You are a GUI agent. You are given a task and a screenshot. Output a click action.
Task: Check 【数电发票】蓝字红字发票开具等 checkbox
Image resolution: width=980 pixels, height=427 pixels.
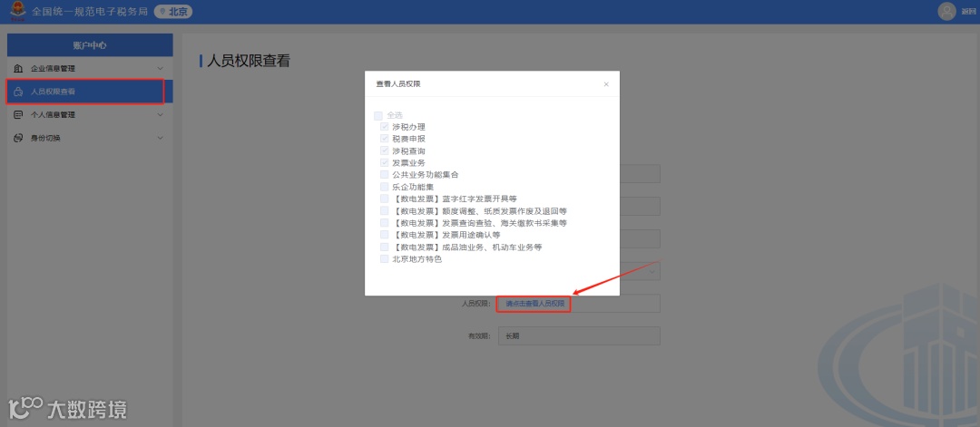[385, 199]
